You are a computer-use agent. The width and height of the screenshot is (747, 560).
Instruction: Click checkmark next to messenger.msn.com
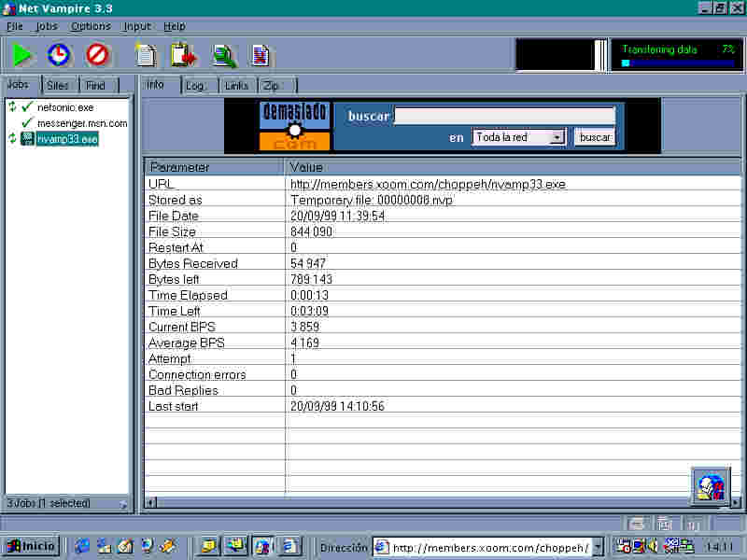(27, 123)
